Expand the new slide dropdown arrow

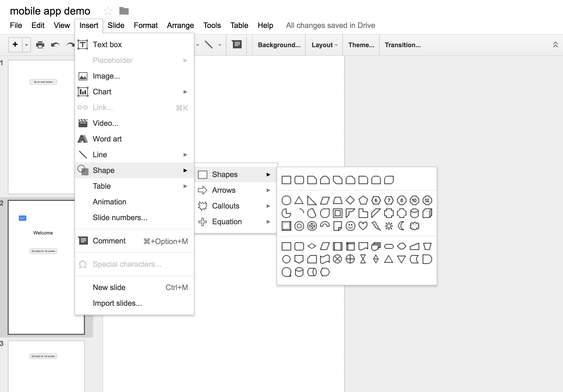pyautogui.click(x=26, y=45)
